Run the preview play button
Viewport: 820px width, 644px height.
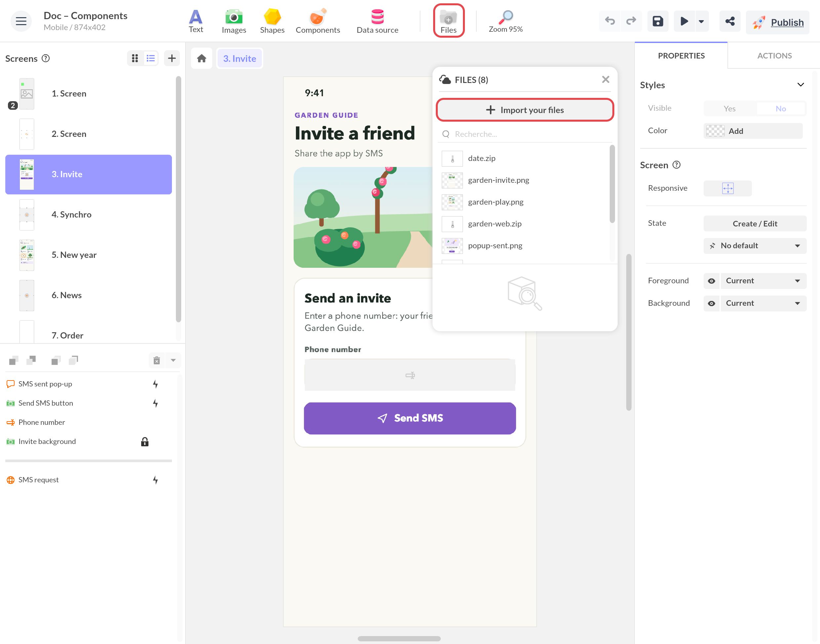tap(684, 21)
